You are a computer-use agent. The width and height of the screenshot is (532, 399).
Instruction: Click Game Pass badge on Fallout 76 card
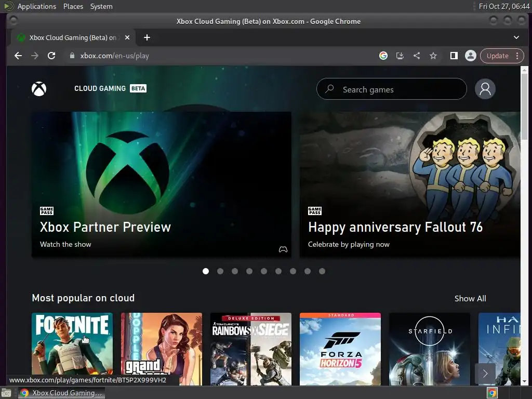click(x=314, y=211)
